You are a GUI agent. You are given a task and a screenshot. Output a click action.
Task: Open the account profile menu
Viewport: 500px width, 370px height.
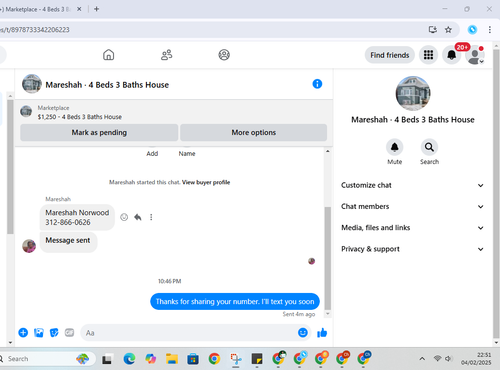475,55
